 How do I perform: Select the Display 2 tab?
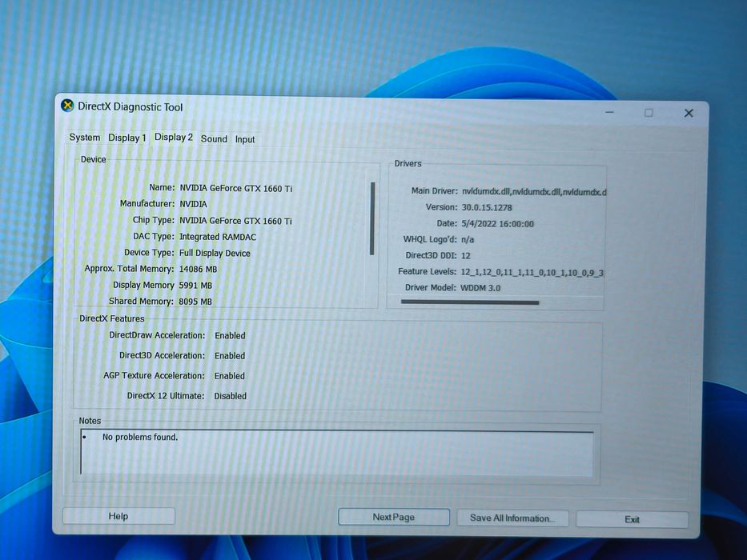click(x=174, y=137)
